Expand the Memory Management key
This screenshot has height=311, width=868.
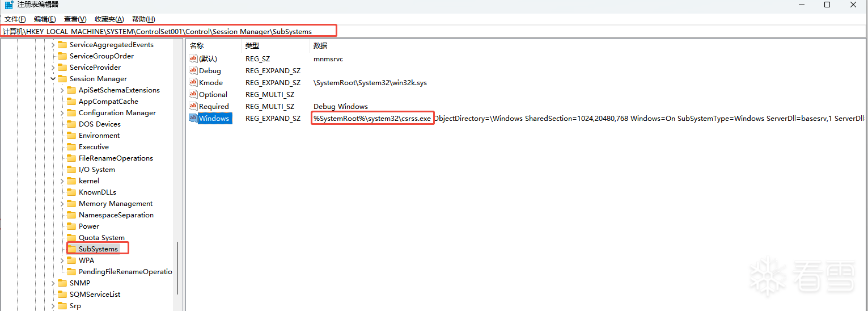pyautogui.click(x=62, y=204)
